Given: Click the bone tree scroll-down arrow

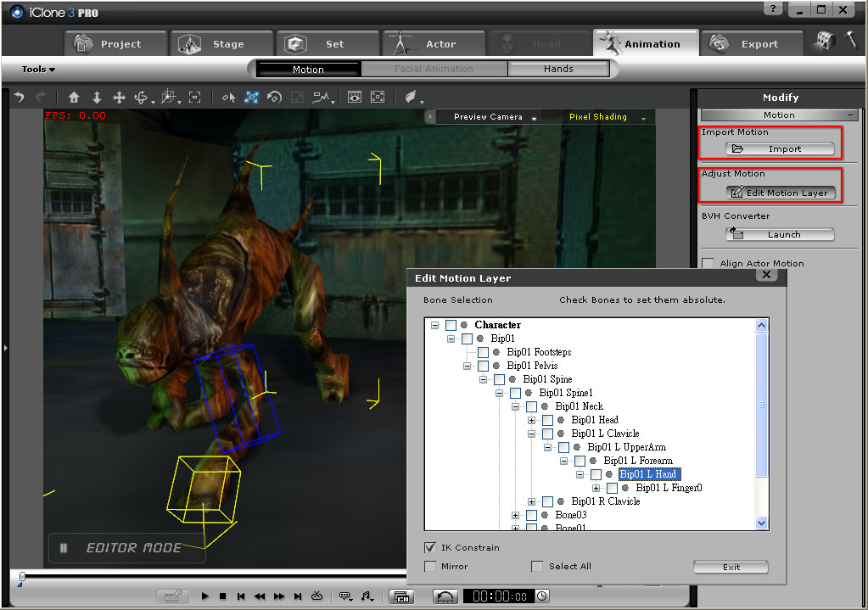Looking at the screenshot, I should tap(761, 523).
